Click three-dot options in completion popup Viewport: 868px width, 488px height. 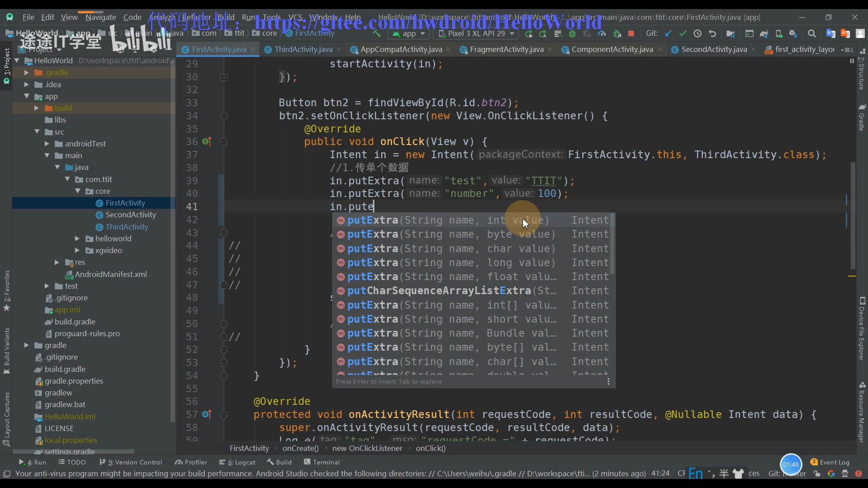(x=609, y=382)
